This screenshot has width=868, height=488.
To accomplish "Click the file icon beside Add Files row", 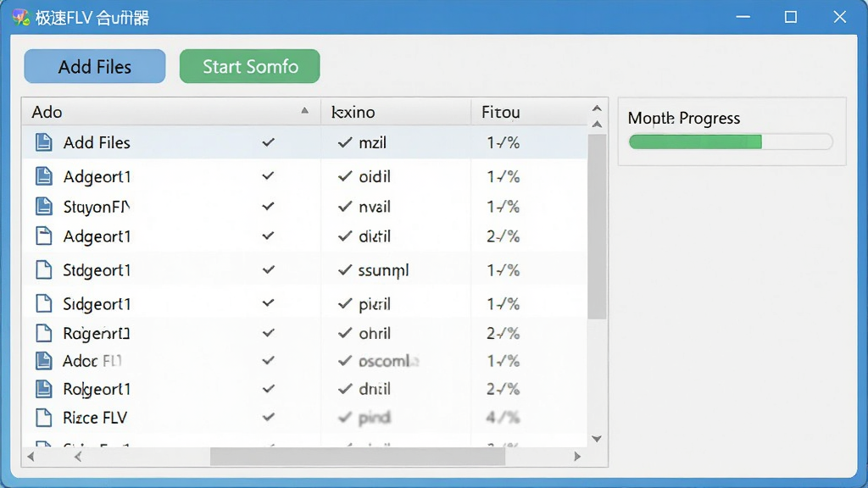I will coord(44,142).
